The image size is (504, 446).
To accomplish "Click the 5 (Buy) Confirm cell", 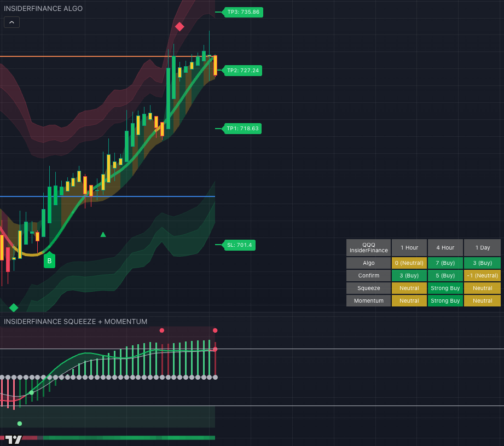I will point(445,275).
